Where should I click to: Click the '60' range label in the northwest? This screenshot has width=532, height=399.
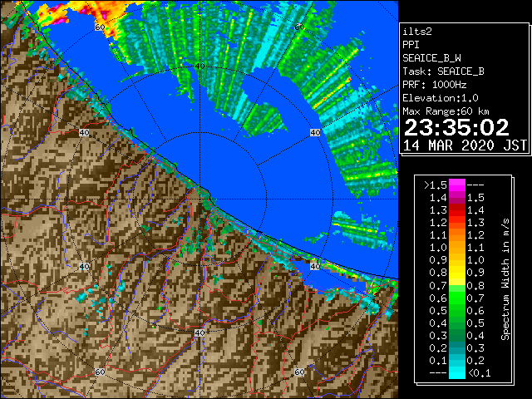click(100, 27)
